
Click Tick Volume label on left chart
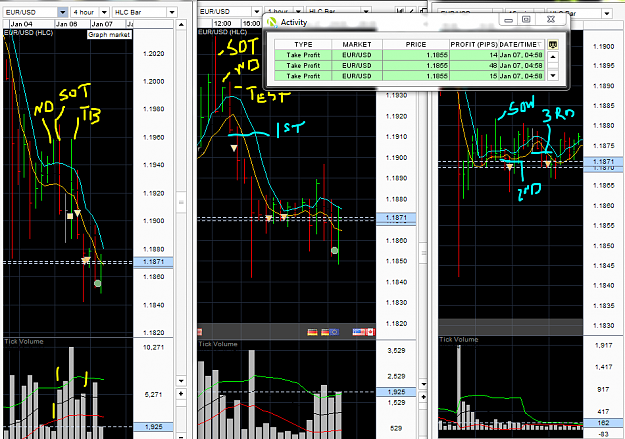coord(24,342)
